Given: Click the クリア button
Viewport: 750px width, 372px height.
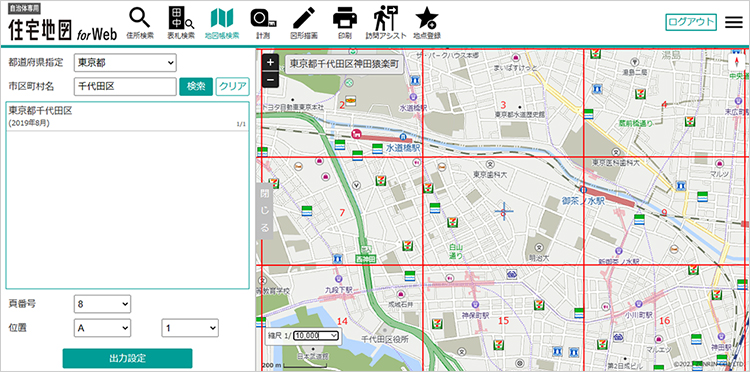Looking at the screenshot, I should point(232,87).
